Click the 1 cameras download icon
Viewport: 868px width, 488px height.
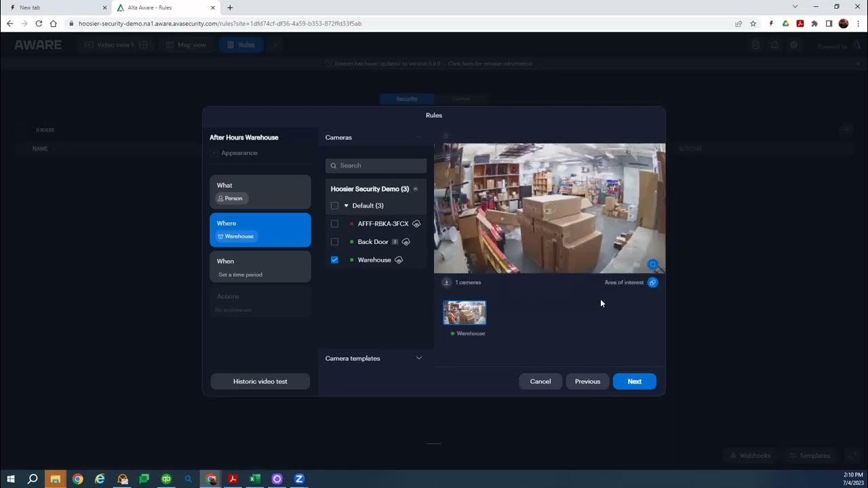point(447,283)
